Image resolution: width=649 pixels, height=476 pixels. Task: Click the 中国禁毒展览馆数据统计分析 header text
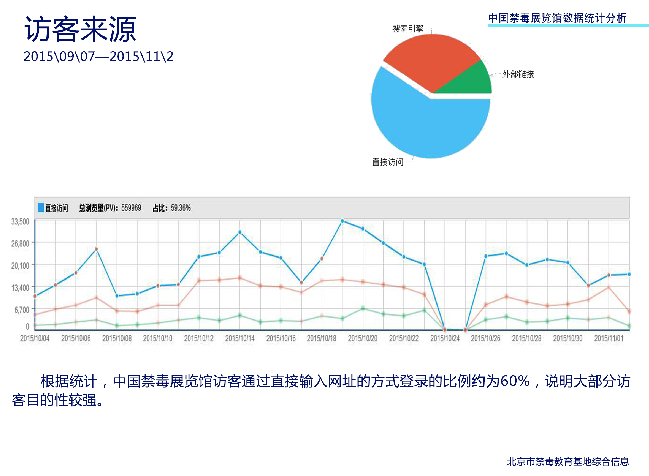(x=557, y=17)
